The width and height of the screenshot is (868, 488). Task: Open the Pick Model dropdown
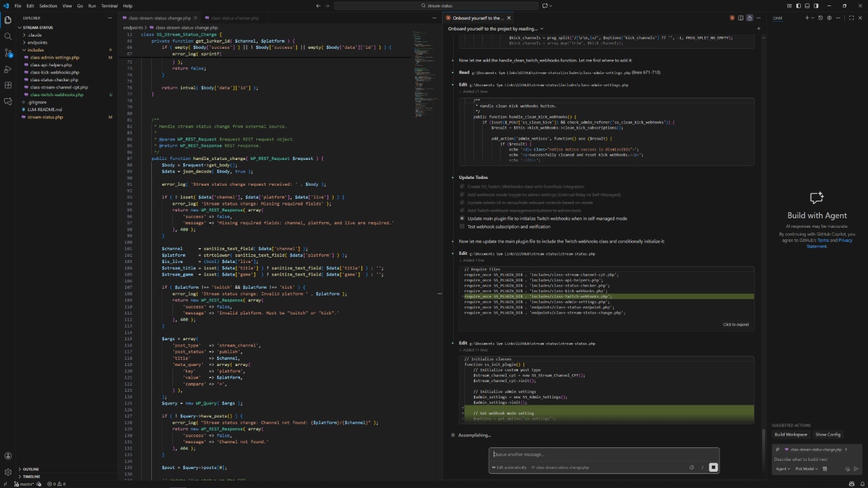[806, 469]
